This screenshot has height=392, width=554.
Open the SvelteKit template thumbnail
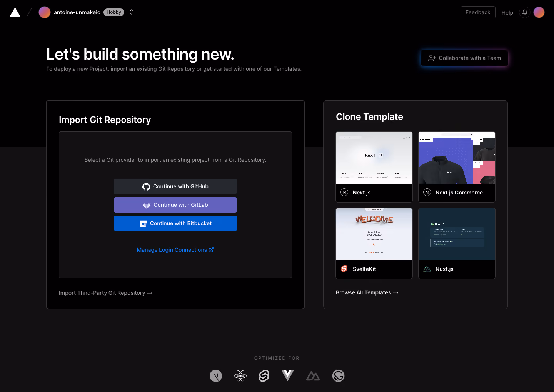374,234
